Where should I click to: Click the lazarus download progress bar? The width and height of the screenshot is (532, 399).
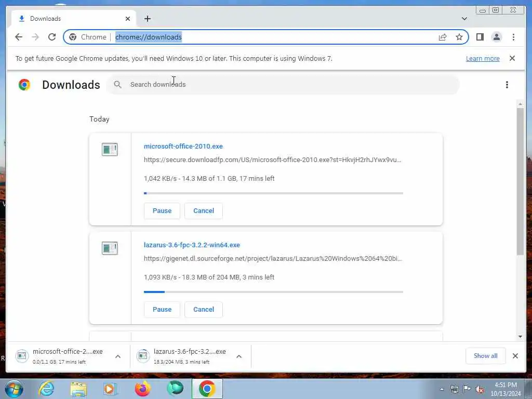click(x=273, y=292)
